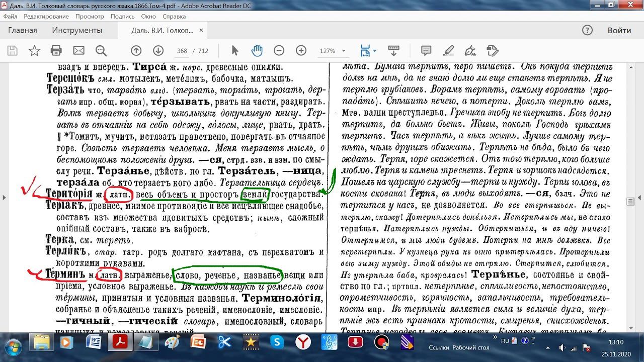Open the Редактирование menu
644x362 pixels.
(46, 16)
